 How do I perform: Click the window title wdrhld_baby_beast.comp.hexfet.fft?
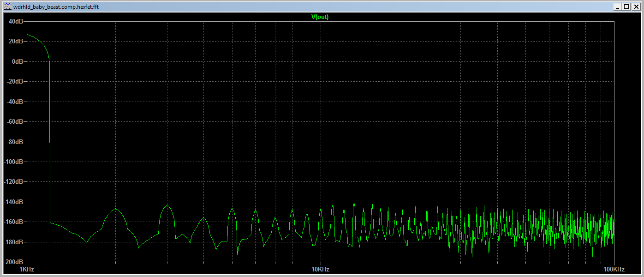pos(56,7)
